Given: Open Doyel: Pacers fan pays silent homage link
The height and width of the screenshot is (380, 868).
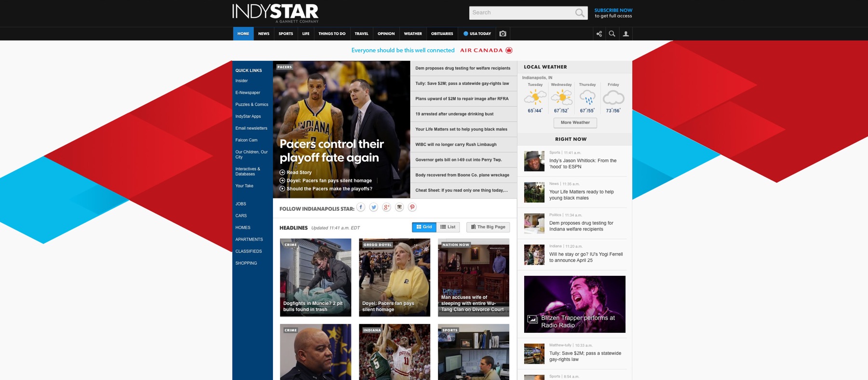Looking at the screenshot, I should [329, 180].
